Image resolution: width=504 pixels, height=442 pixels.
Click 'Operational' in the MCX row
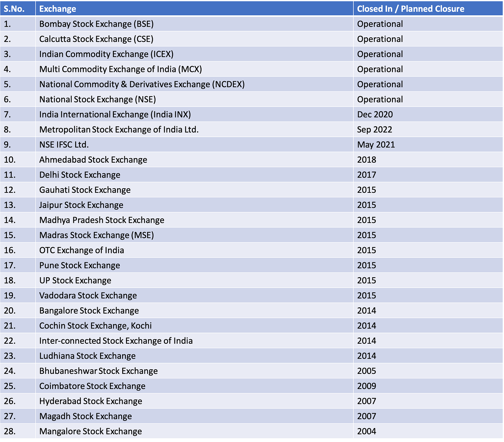(x=380, y=69)
